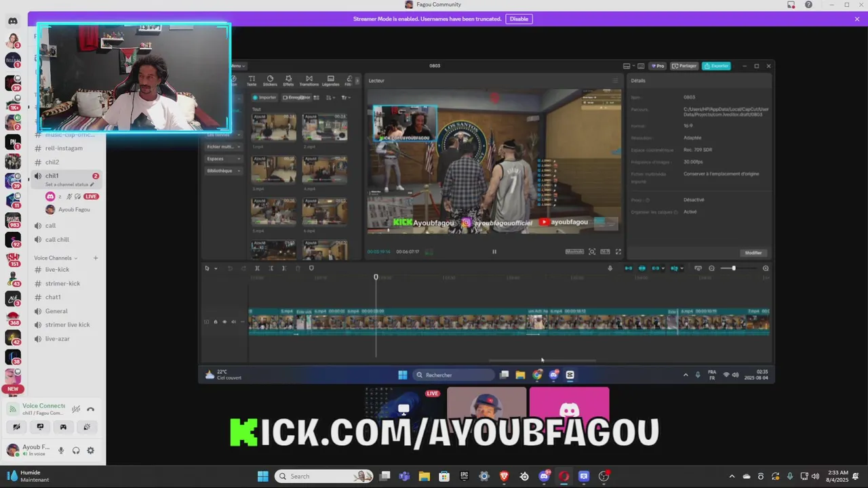Disable Streamer Mode from the banner
Screen dimensions: 868x488
pos(519,19)
